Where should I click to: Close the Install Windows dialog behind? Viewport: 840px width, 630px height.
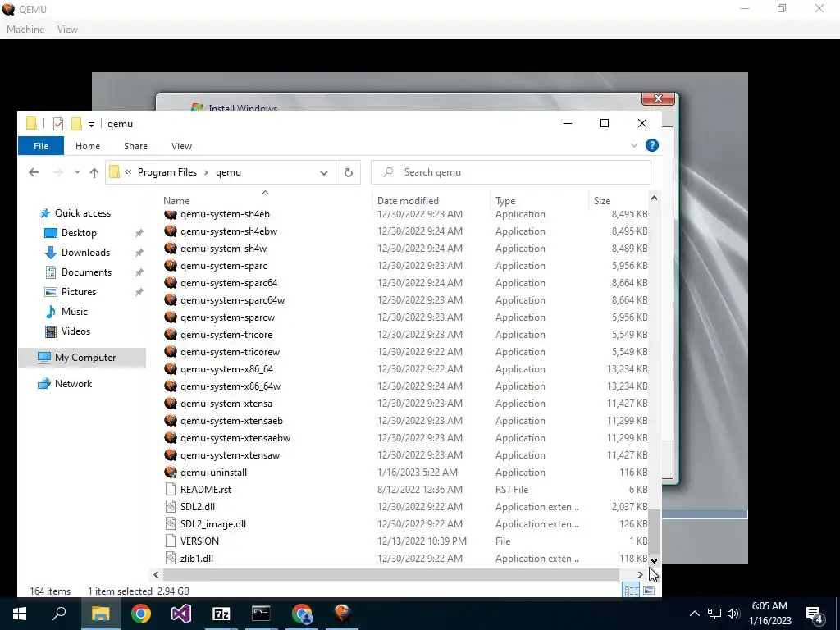point(659,98)
